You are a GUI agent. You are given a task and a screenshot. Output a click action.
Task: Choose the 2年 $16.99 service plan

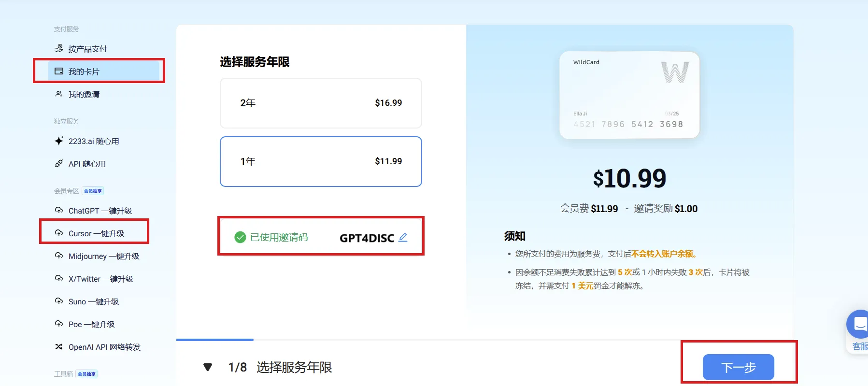[x=321, y=103]
